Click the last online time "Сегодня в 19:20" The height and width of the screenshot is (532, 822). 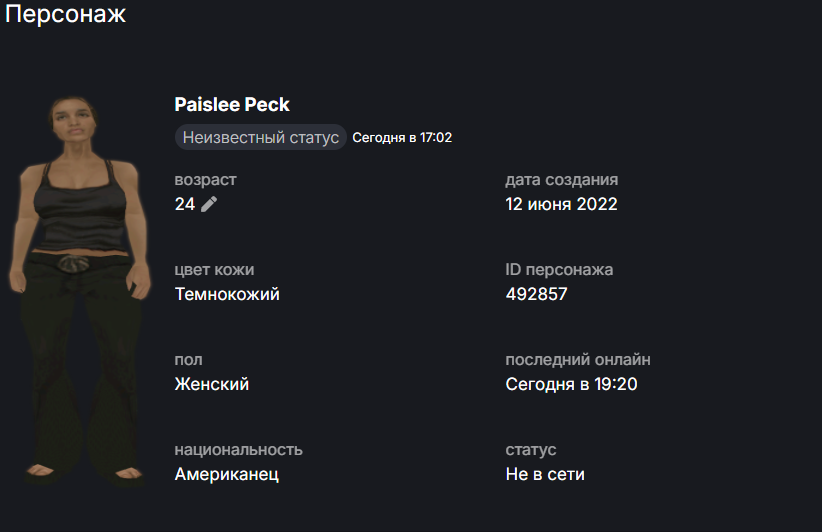(571, 384)
